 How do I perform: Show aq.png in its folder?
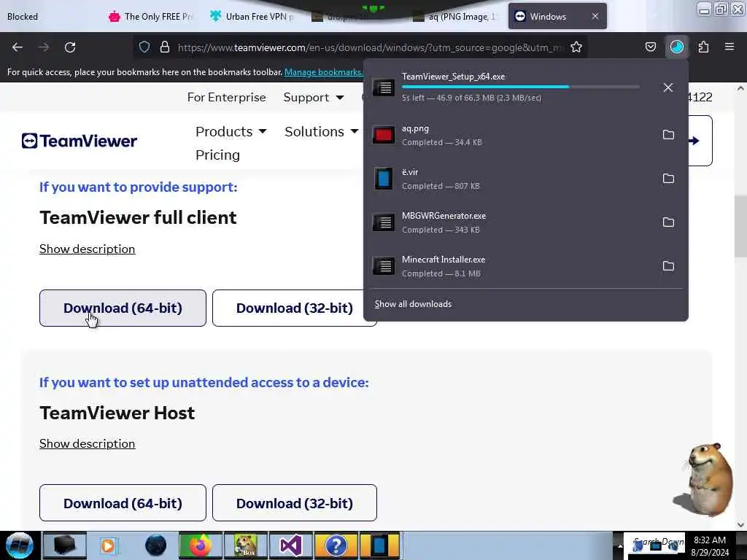click(668, 135)
